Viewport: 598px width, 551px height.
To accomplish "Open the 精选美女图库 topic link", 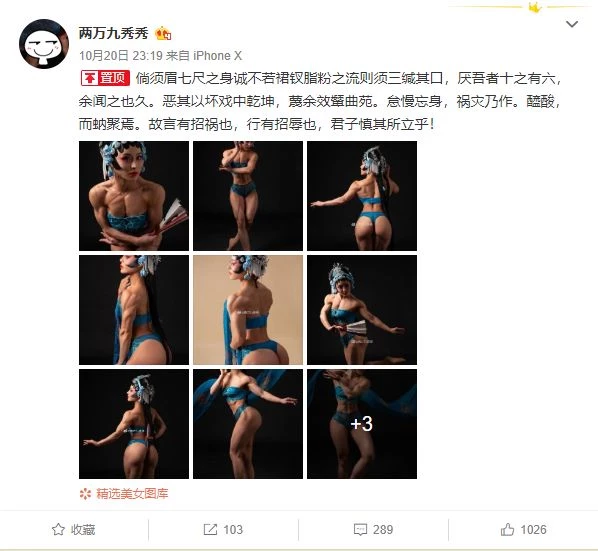I will [132, 494].
